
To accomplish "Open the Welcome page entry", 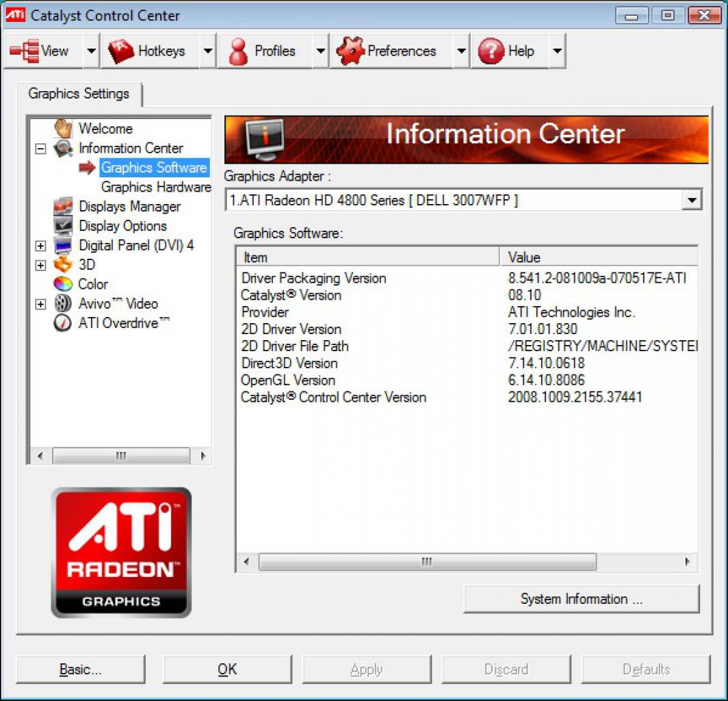I will coord(106,129).
